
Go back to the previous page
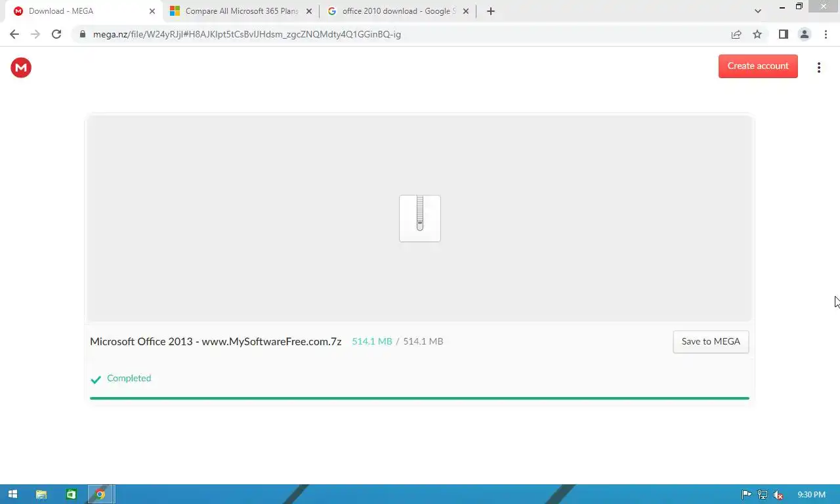point(14,34)
